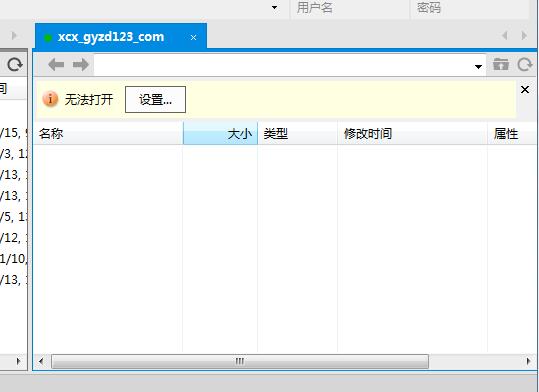Select the left panel row starting /12,
539x392 pixels.
click(13, 238)
